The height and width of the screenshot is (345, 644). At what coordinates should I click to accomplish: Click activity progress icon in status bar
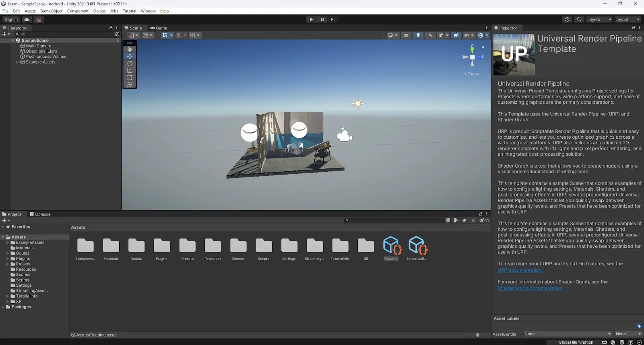coord(639,342)
